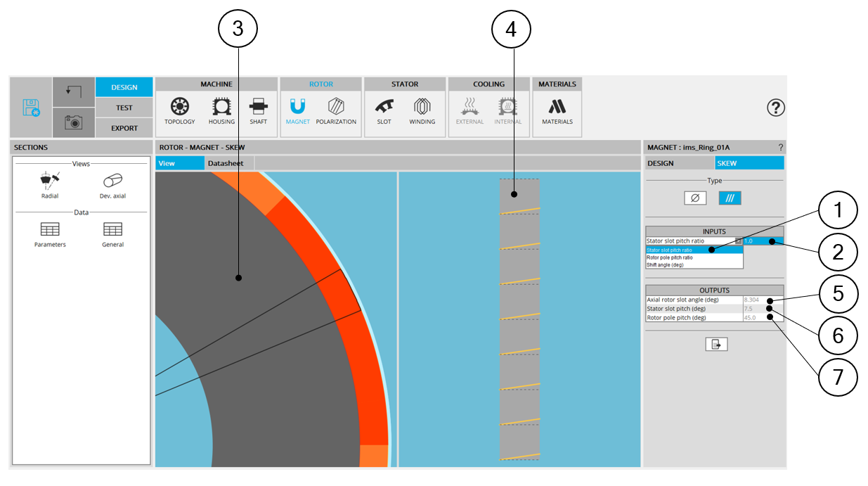The width and height of the screenshot is (868, 486).
Task: Edit the stator slot pitch ratio value
Action: point(758,241)
